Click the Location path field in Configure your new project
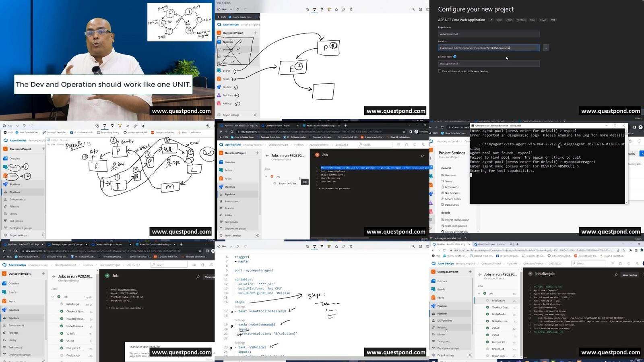Screen dimensions: 644x362 tap(489, 48)
